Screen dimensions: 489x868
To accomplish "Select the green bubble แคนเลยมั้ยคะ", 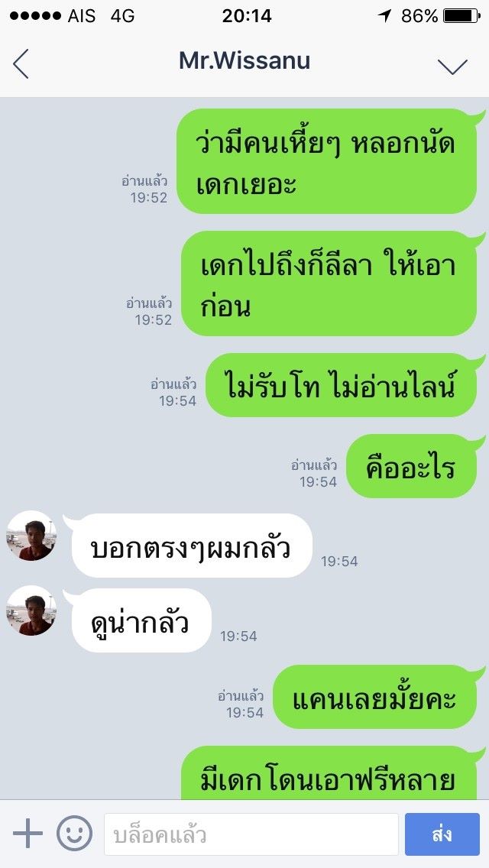I will (x=375, y=697).
